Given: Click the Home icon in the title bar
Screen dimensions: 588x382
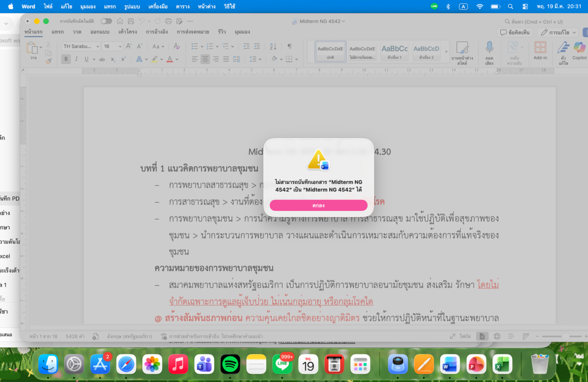Looking at the screenshot, I should pos(120,21).
